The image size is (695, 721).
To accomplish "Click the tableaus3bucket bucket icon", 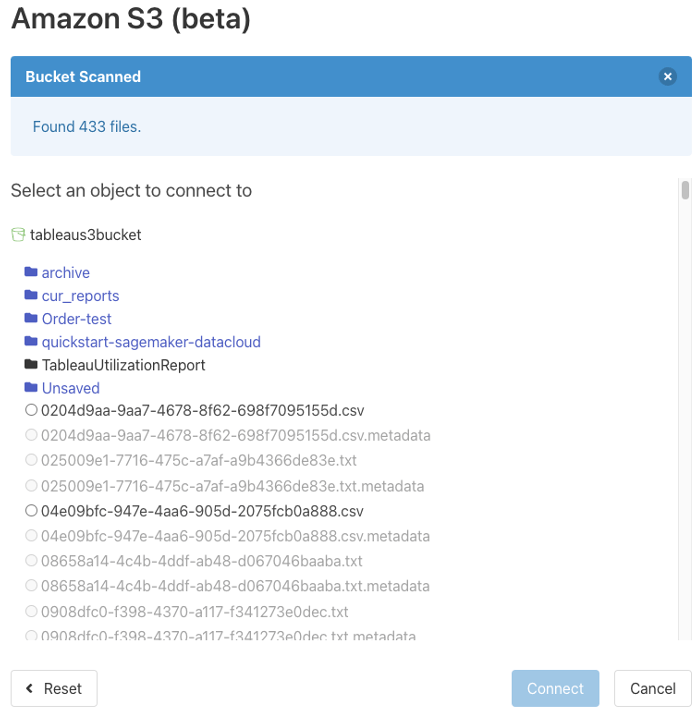I will pyautogui.click(x=17, y=235).
